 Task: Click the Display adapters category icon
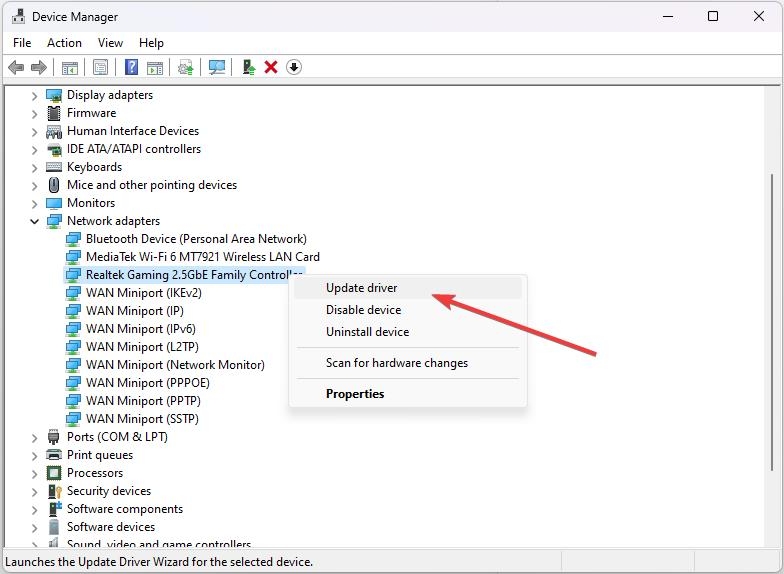point(54,95)
